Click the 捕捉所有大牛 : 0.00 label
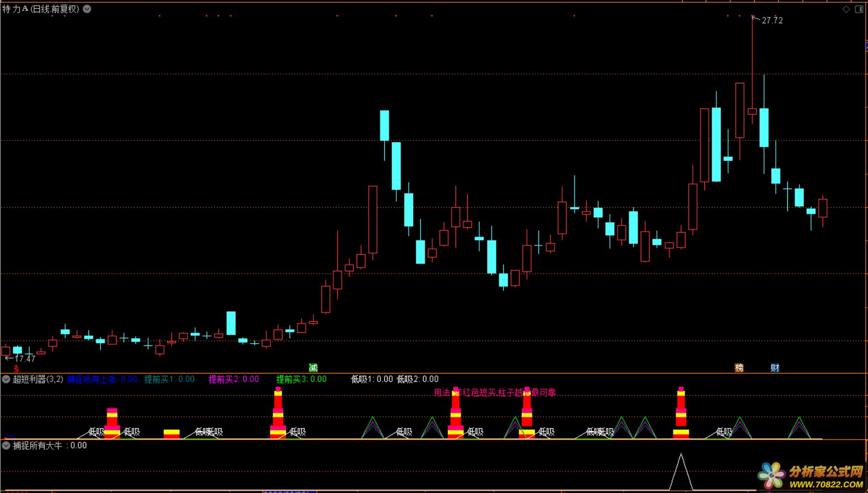868x493 pixels. tap(50, 445)
